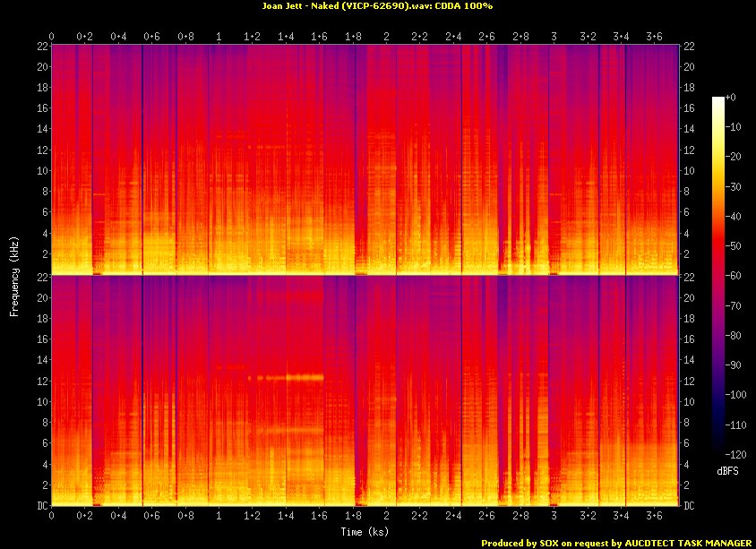Click the 1 tick on the bottom time axis
The image size is (756, 549).
(219, 517)
